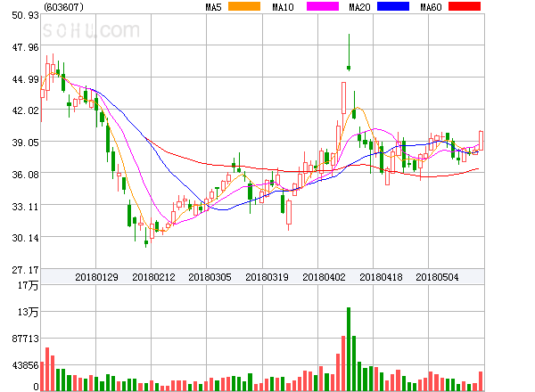
Task: Select the 20180212 date marker
Action: 153,277
